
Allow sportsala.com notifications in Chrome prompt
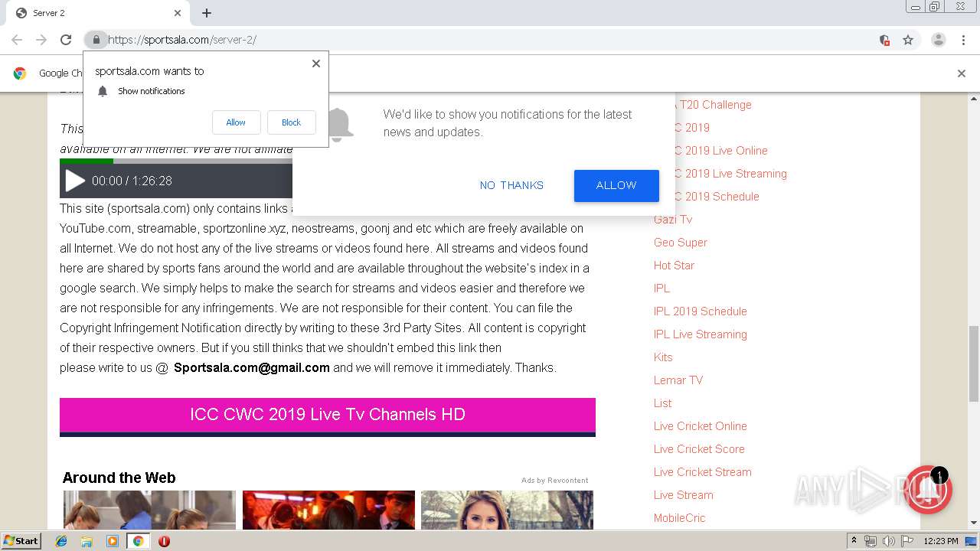[x=236, y=122]
